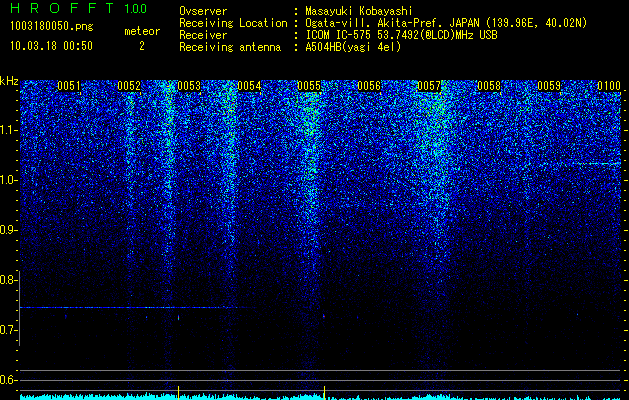Click the 0054 time label
The width and height of the screenshot is (629, 400).
coord(249,86)
